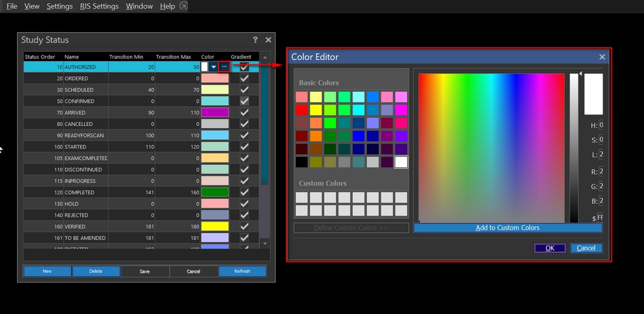This screenshot has height=314, width=644.
Task: Click Refresh in Study Status dialog
Action: [242, 271]
